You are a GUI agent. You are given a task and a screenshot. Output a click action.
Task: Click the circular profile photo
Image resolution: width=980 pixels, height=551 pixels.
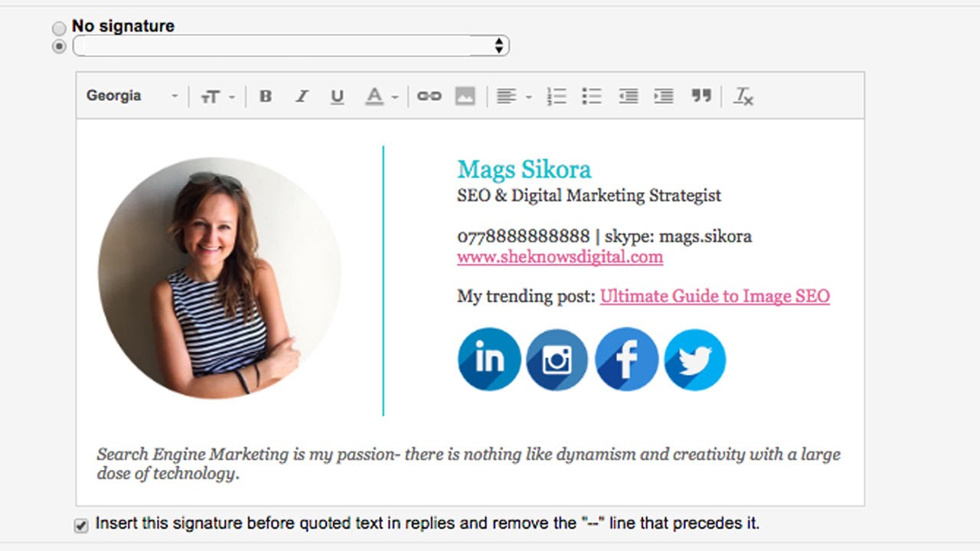220,278
